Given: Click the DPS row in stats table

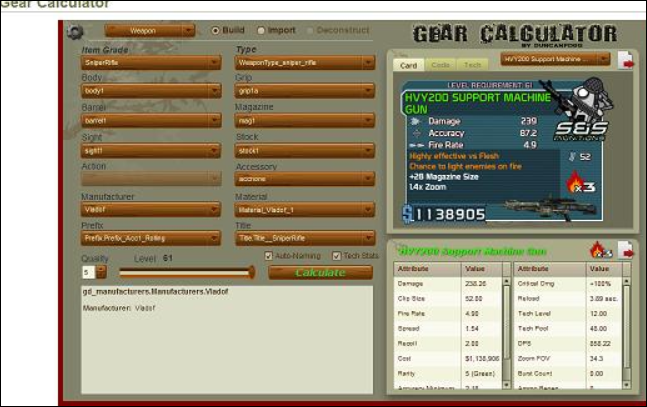Looking at the screenshot, I should 568,343.
